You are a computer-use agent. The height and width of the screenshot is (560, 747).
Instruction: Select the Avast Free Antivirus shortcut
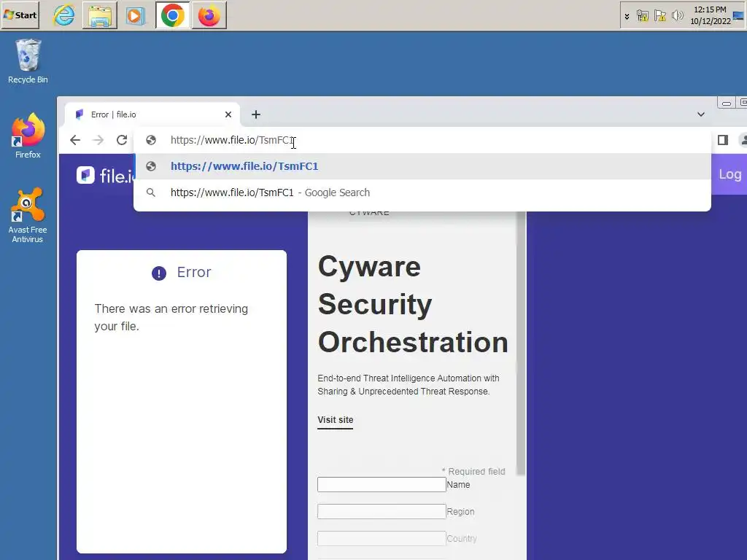click(x=28, y=215)
